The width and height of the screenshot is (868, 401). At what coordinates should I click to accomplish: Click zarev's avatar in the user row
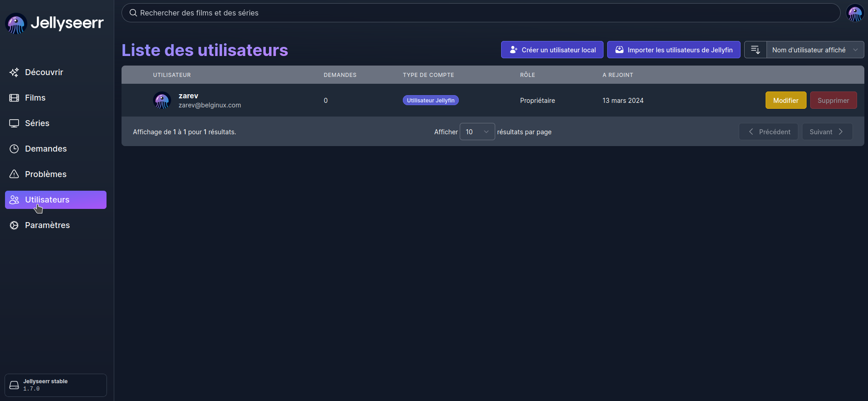tap(162, 100)
